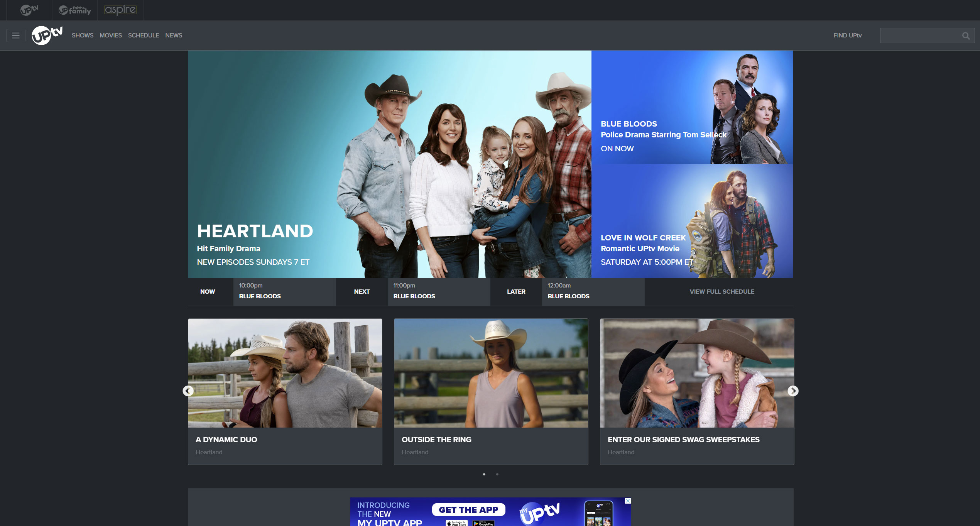Click the 'ON NOW' text on Blue Bloods tile
Screen dimensions: 980x526
(x=617, y=149)
